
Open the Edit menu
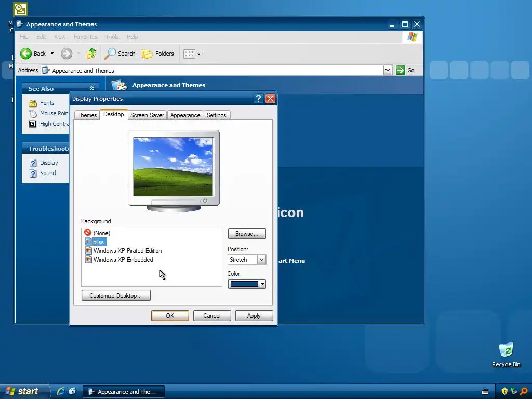[x=41, y=37]
